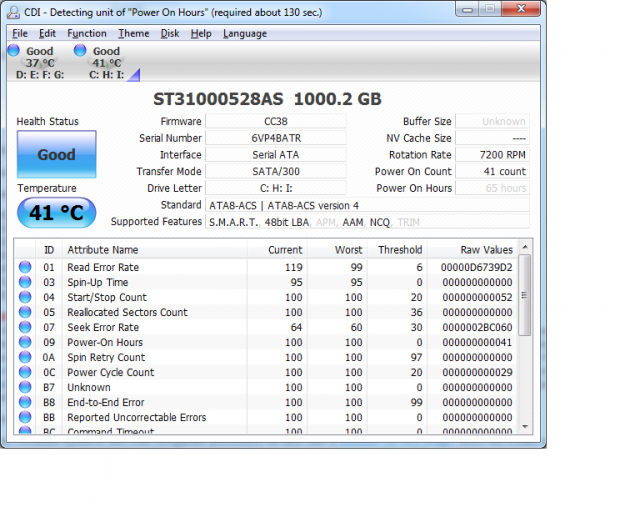Select the Power Cycle Count row name
Image resolution: width=640 pixels, height=512 pixels.
click(x=111, y=372)
